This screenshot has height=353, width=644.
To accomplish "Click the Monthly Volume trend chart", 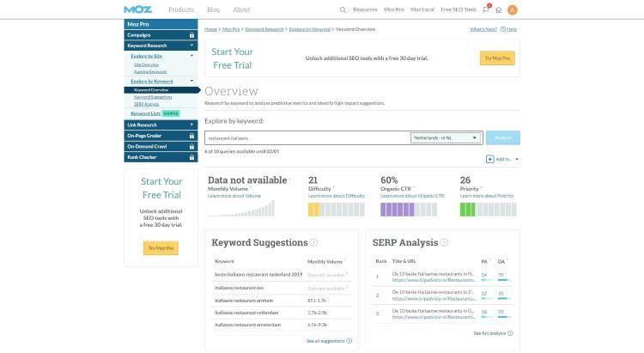I will point(241,209).
